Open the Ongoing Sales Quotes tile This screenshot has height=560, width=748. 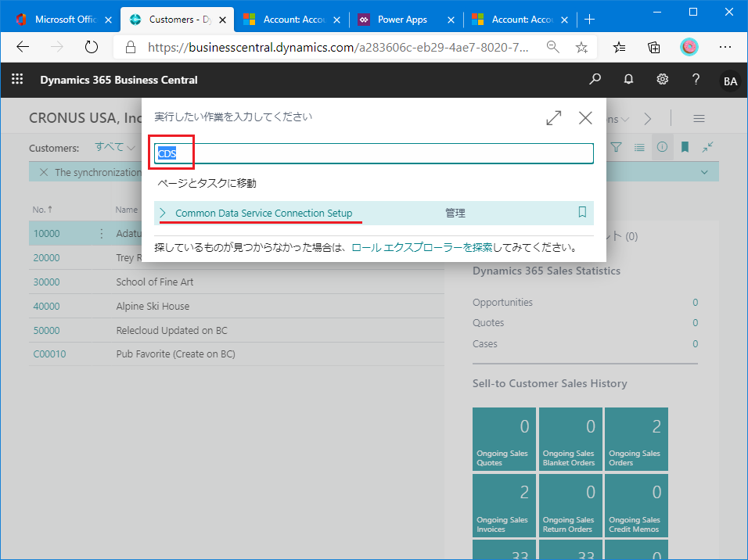click(x=504, y=439)
